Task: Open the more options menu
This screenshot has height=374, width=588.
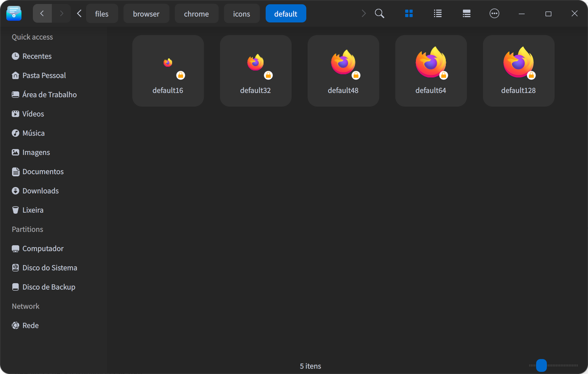Action: (x=494, y=13)
